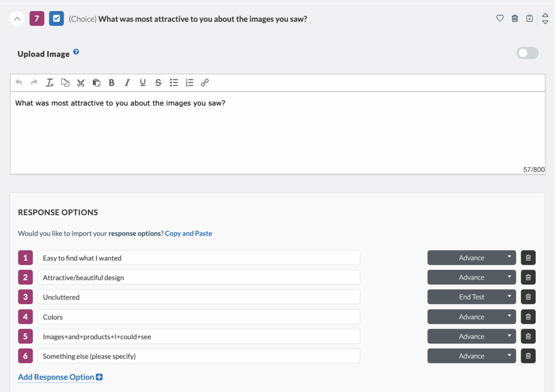556x392 pixels.
Task: Enable the Upload Image toggle
Action: click(x=527, y=53)
